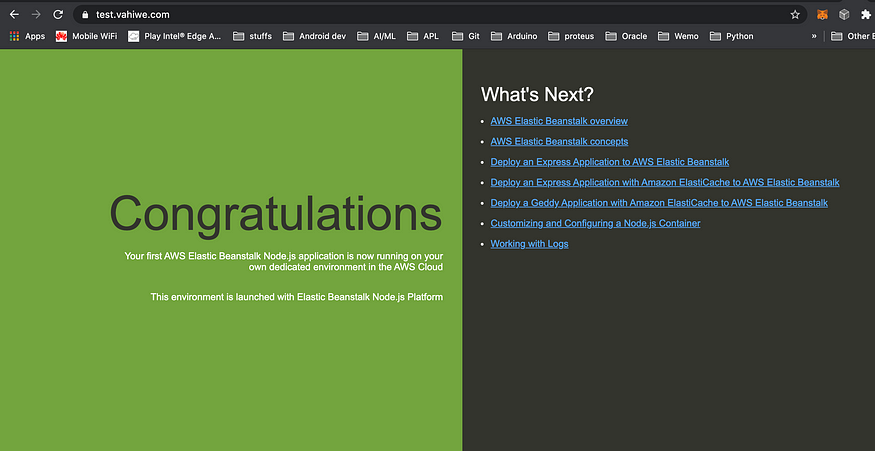Open the AWS Elastic Beanstalk concepts link
This screenshot has width=875, height=451.
point(559,142)
